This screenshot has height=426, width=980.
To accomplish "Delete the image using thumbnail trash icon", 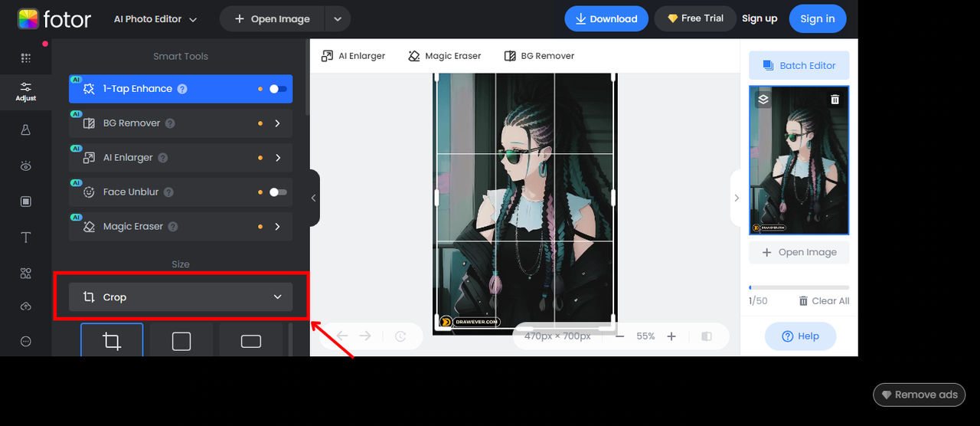I will click(835, 100).
